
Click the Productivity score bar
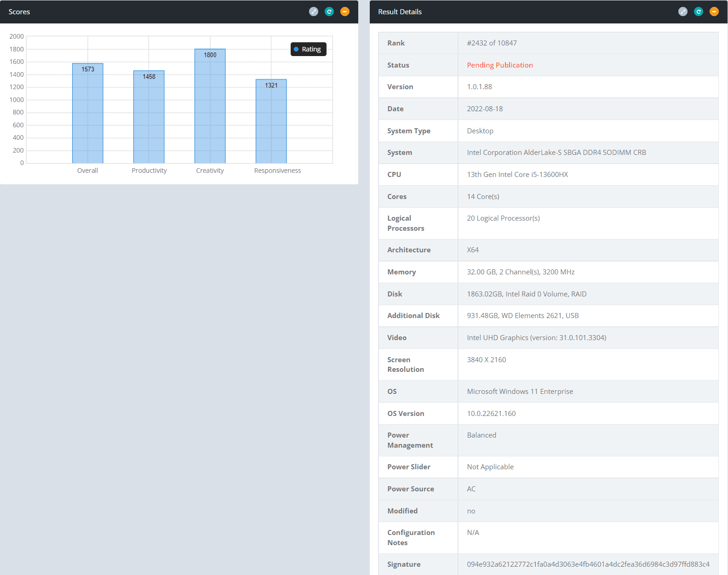pyautogui.click(x=149, y=119)
